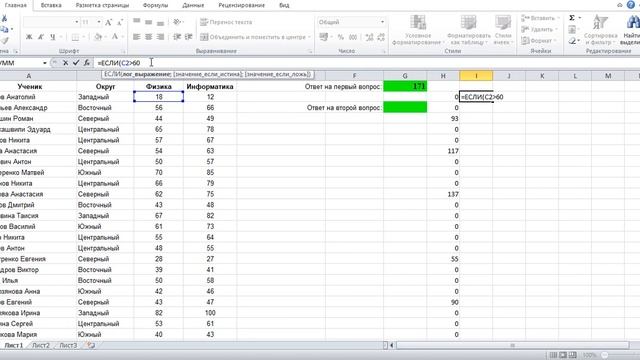The width and height of the screenshot is (640, 360).
Task: Click the horizontal scrollbar thumb
Action: coord(513,345)
